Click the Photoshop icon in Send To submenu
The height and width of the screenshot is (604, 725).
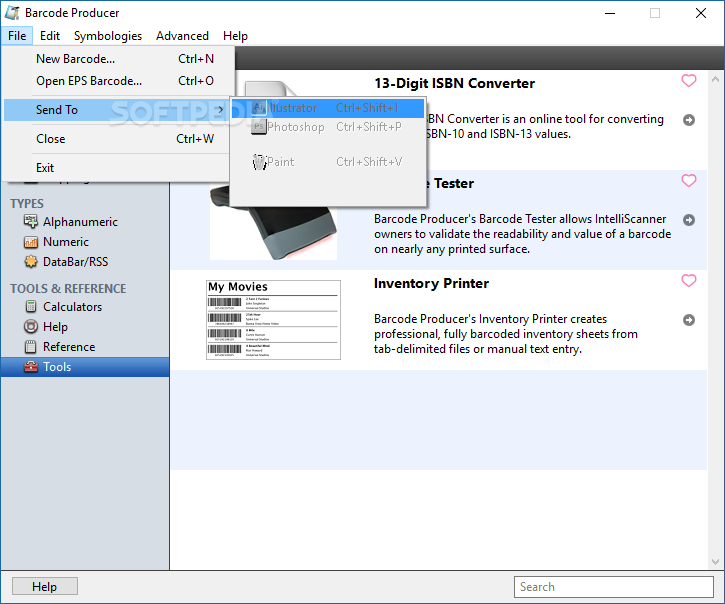[x=259, y=127]
